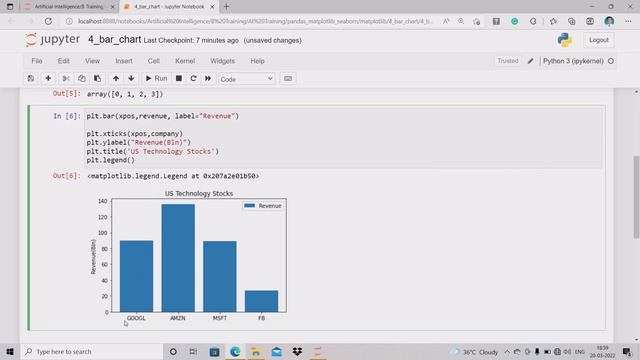Open the cell type Code dropdown
640x360 pixels.
coord(247,79)
